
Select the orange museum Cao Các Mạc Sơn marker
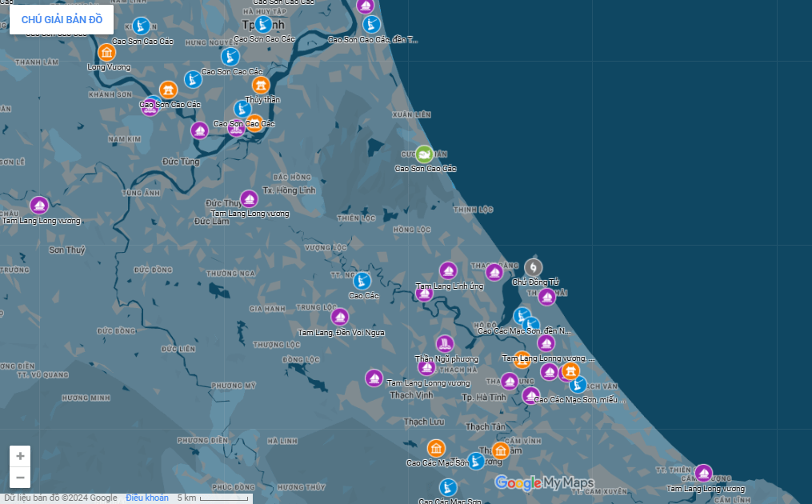coord(436,448)
